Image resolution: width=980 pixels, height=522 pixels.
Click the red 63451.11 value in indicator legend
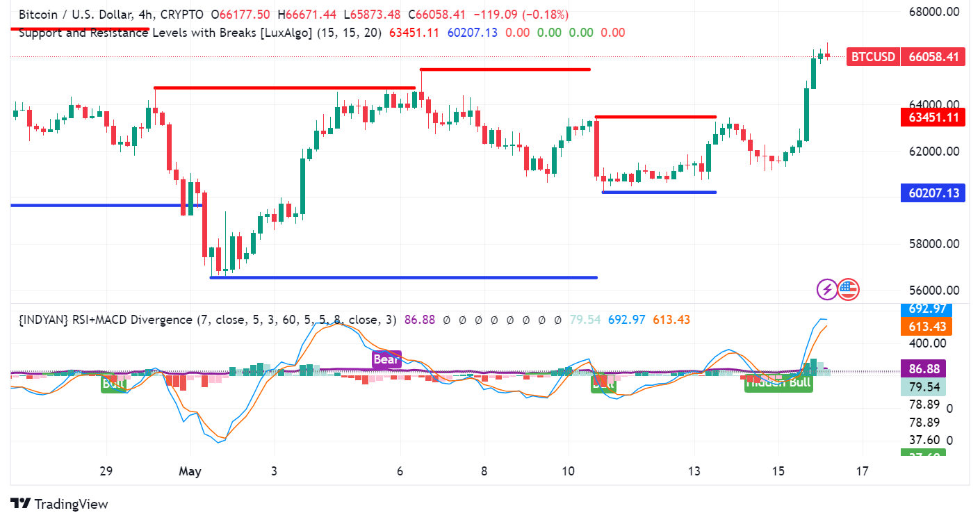[414, 32]
